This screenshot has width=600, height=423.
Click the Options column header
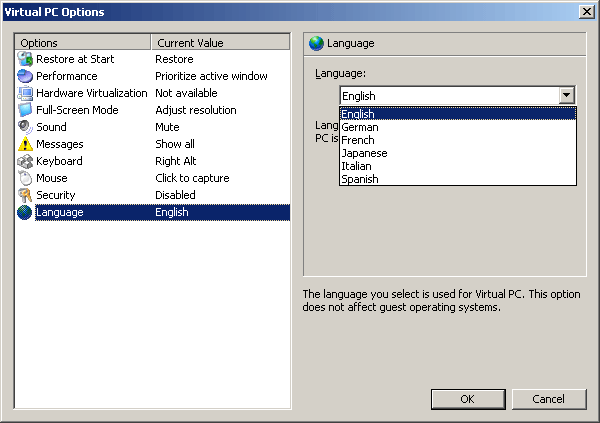83,42
